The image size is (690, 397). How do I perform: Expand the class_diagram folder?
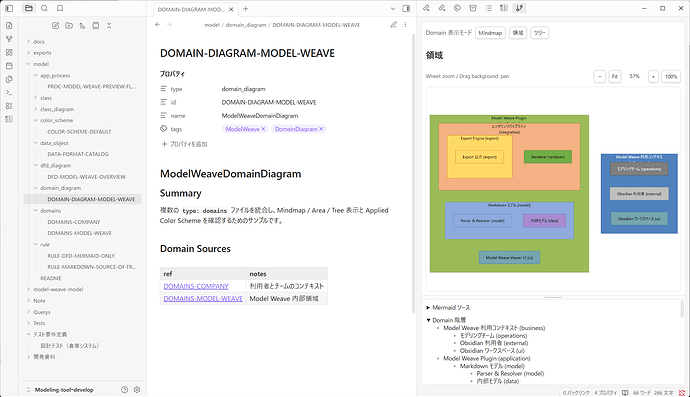[36, 109]
